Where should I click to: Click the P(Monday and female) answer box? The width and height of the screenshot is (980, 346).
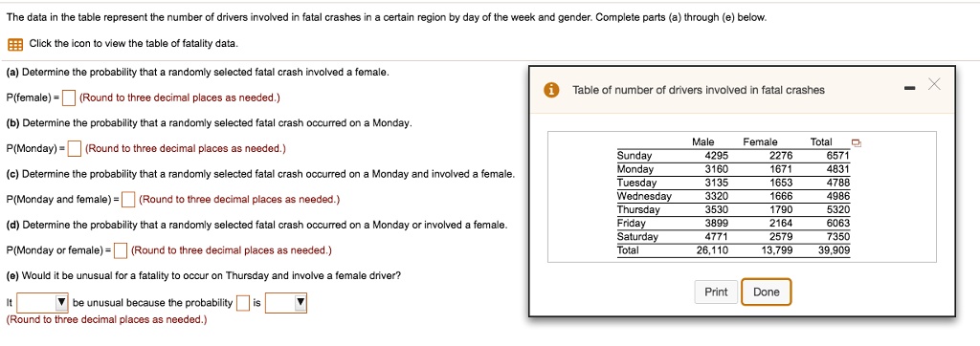click(x=128, y=200)
